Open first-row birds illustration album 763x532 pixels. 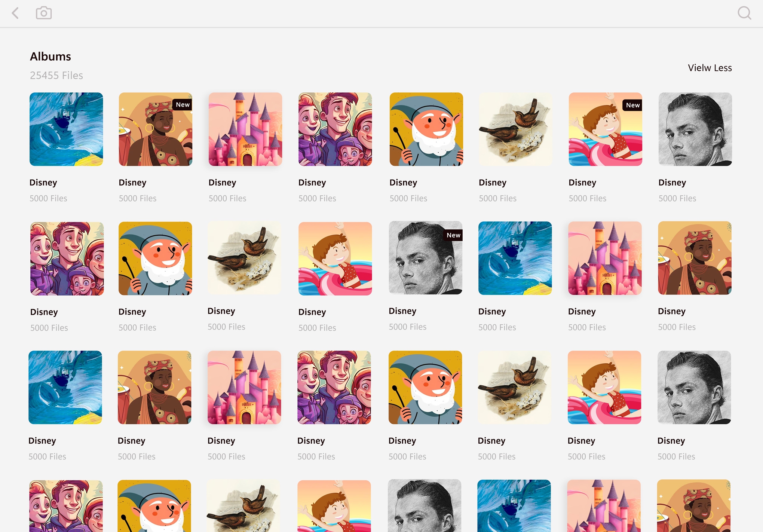click(x=515, y=129)
